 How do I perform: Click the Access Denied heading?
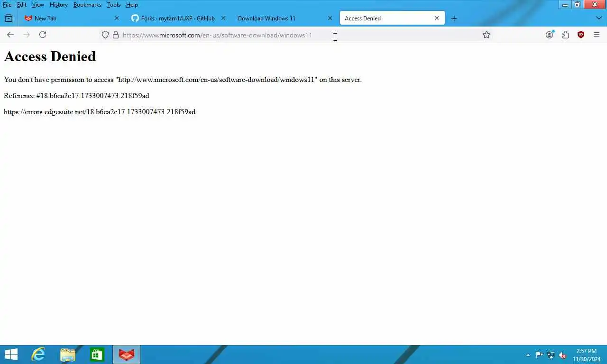tap(50, 56)
